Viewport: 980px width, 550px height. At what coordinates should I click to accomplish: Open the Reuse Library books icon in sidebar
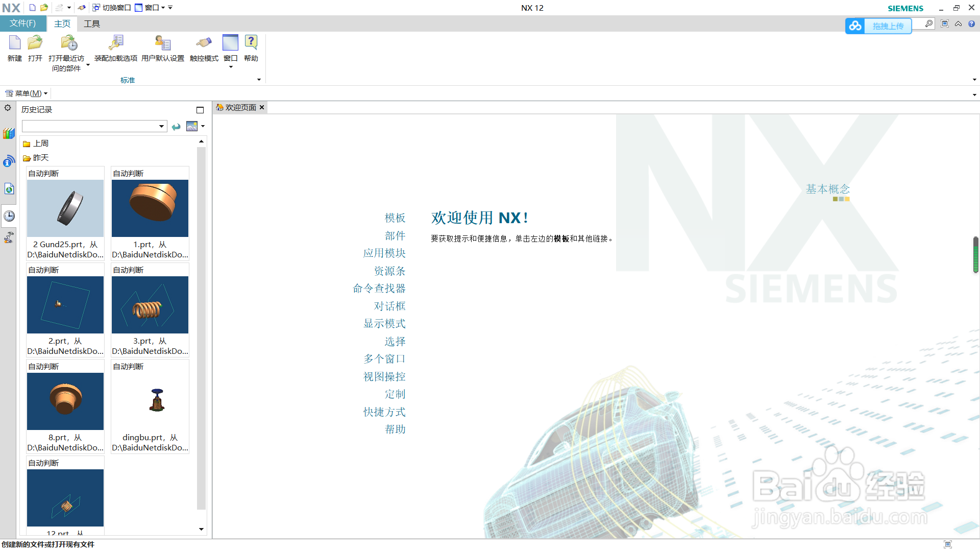(x=9, y=134)
